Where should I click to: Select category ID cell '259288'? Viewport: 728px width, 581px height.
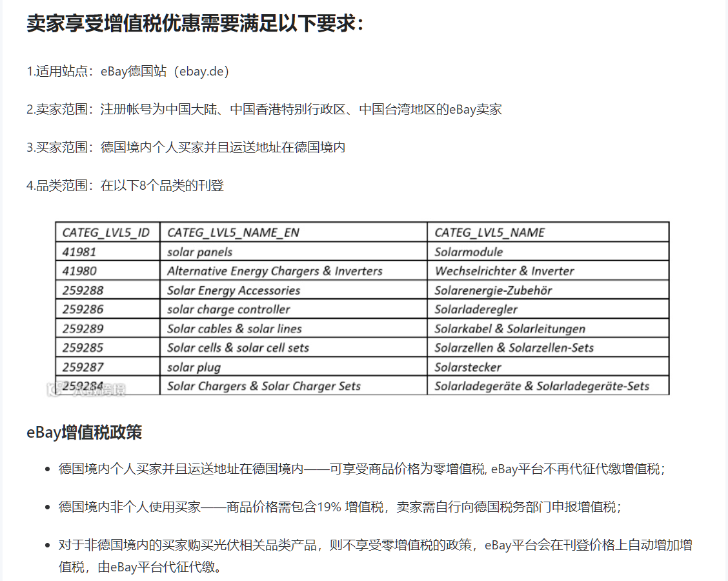(x=107, y=290)
